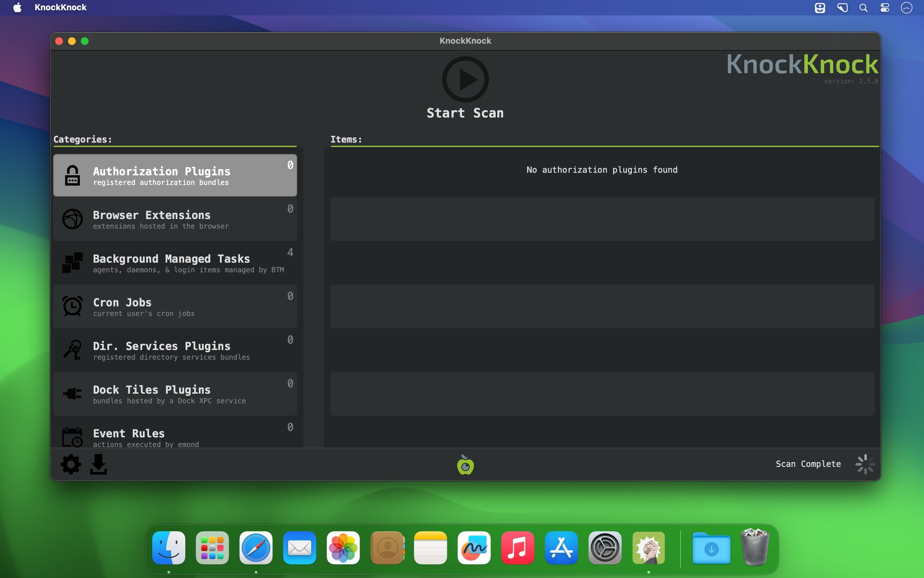Select the "Browser Extensions" category title

(x=151, y=215)
